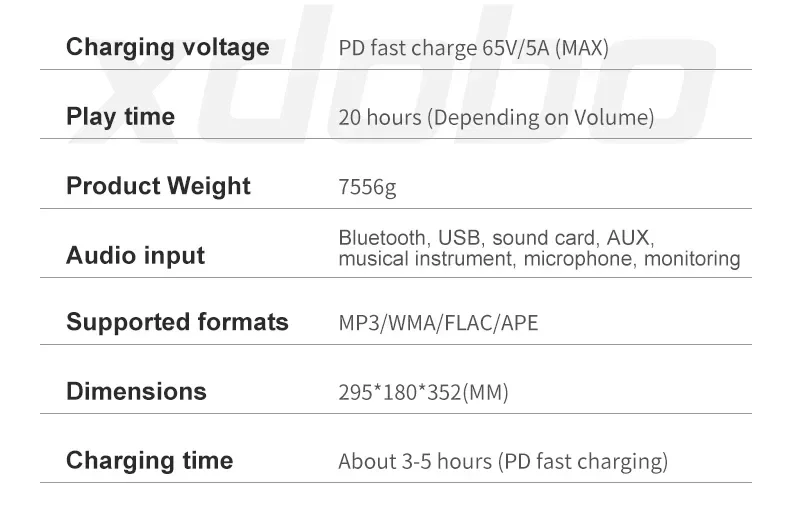Click the "Audio input" label
This screenshot has height=518, width=790.
pyautogui.click(x=135, y=255)
